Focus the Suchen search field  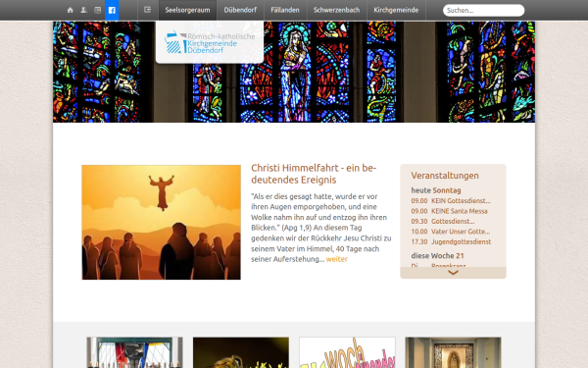click(484, 10)
